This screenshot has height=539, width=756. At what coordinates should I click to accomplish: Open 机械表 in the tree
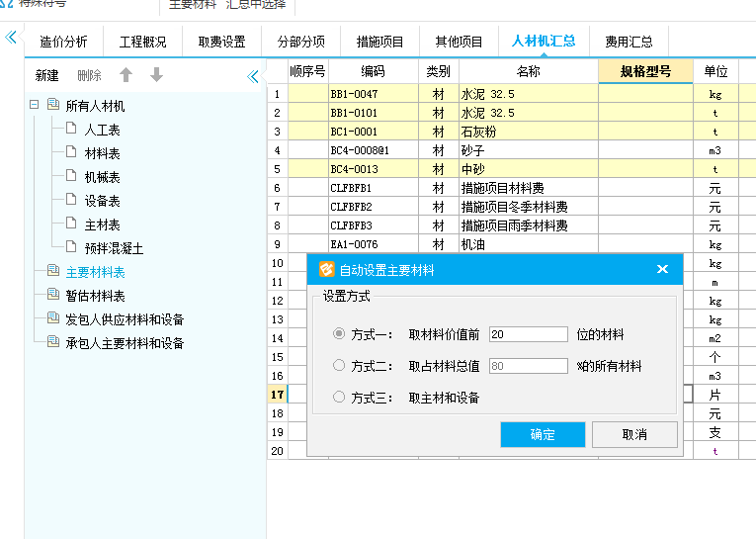click(x=102, y=177)
